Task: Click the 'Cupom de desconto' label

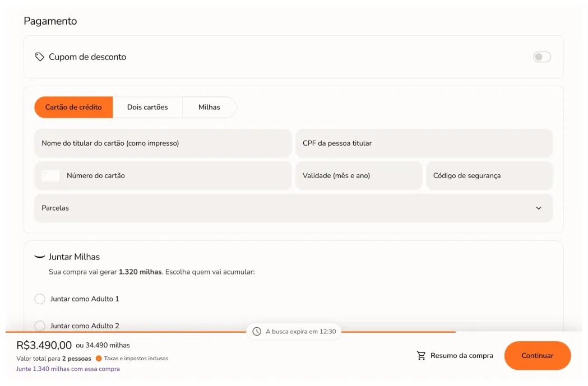Action: [x=87, y=57]
